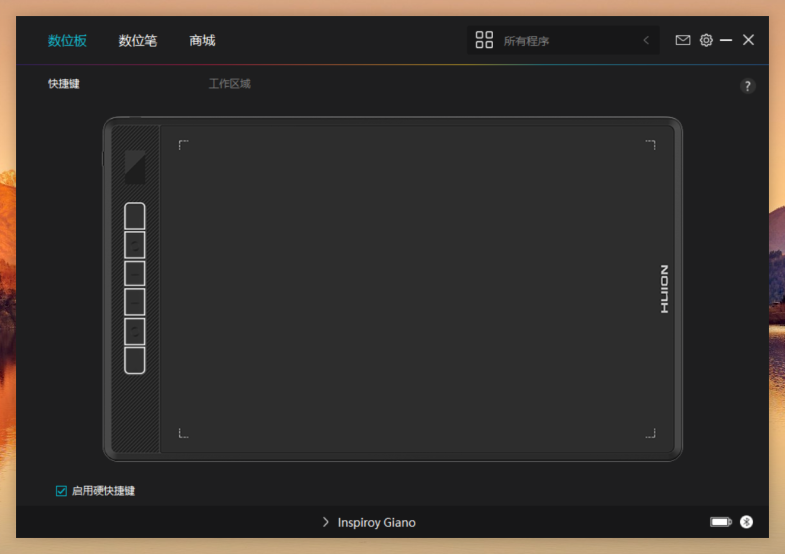Toggle the 启用硬快捷键 checkbox
This screenshot has height=554, width=785.
(62, 491)
